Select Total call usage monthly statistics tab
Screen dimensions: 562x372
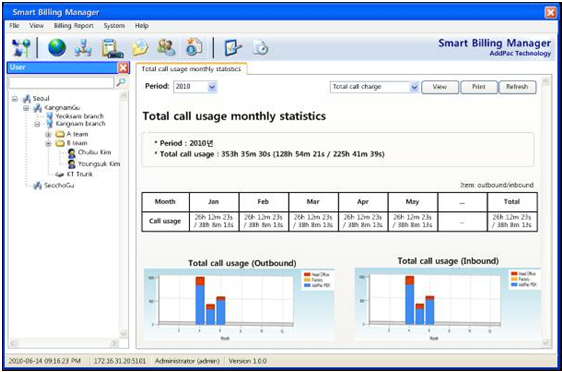pyautogui.click(x=191, y=69)
